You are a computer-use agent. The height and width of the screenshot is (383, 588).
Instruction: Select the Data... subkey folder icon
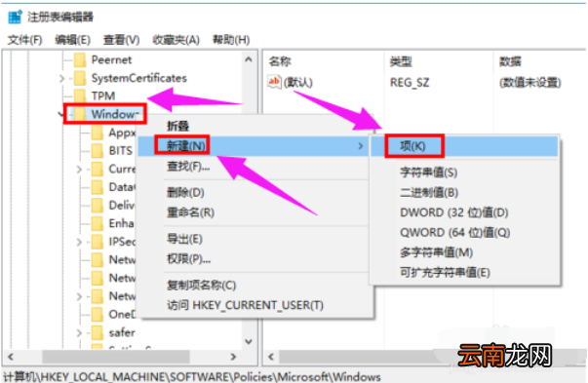98,187
